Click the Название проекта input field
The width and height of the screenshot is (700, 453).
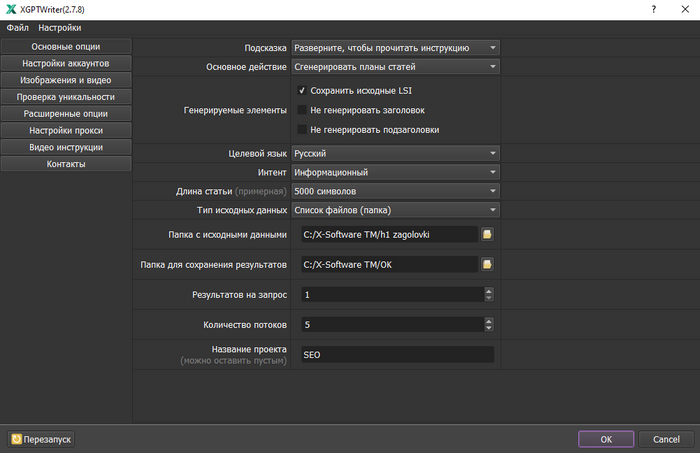[x=397, y=354]
